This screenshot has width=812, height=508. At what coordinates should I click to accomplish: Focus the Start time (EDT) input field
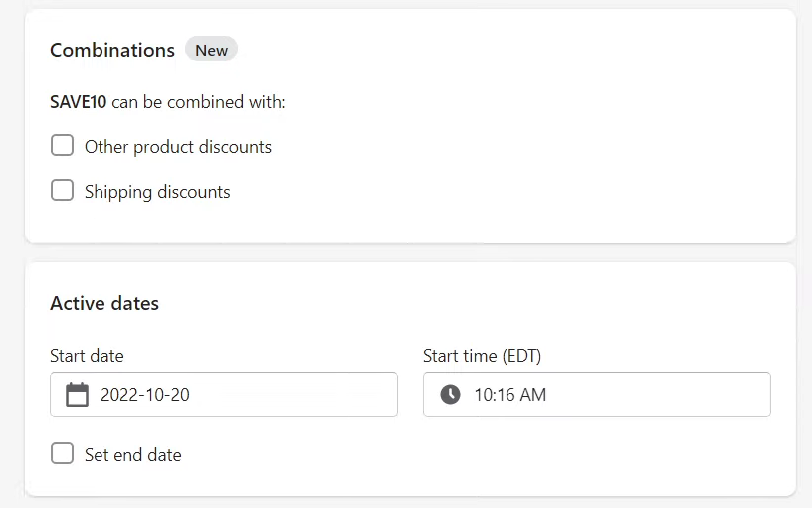pos(597,395)
